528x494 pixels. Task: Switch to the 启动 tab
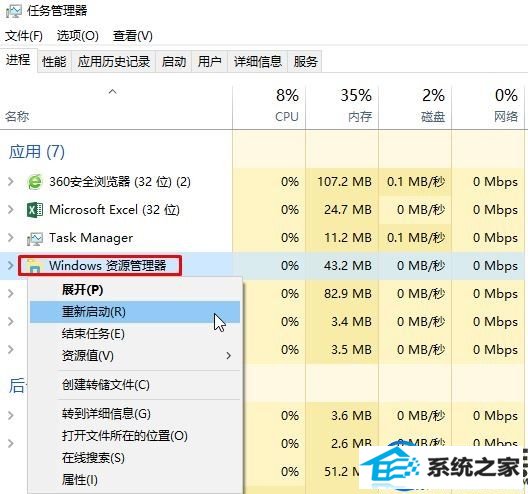[174, 62]
